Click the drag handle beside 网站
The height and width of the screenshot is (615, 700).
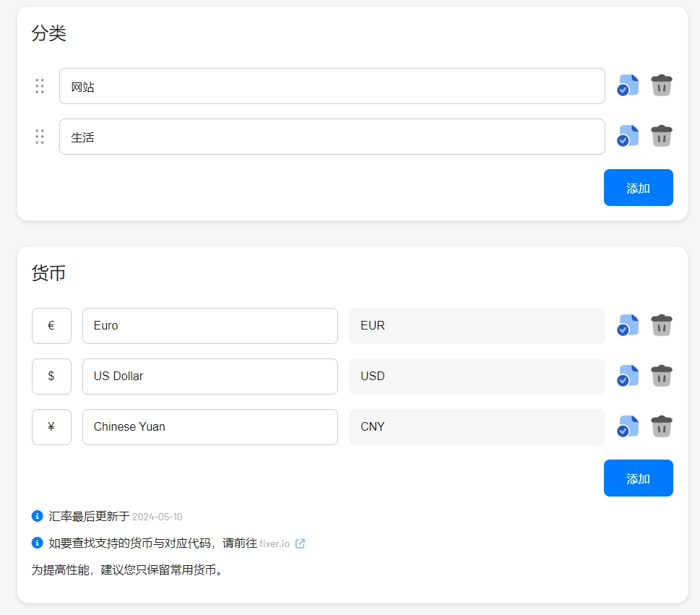pyautogui.click(x=40, y=85)
